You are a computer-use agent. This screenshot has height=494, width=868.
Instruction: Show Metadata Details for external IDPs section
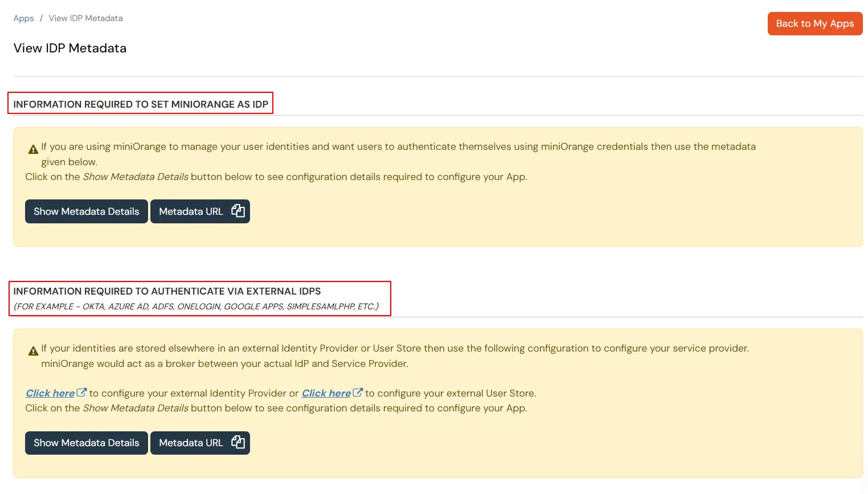[86, 443]
